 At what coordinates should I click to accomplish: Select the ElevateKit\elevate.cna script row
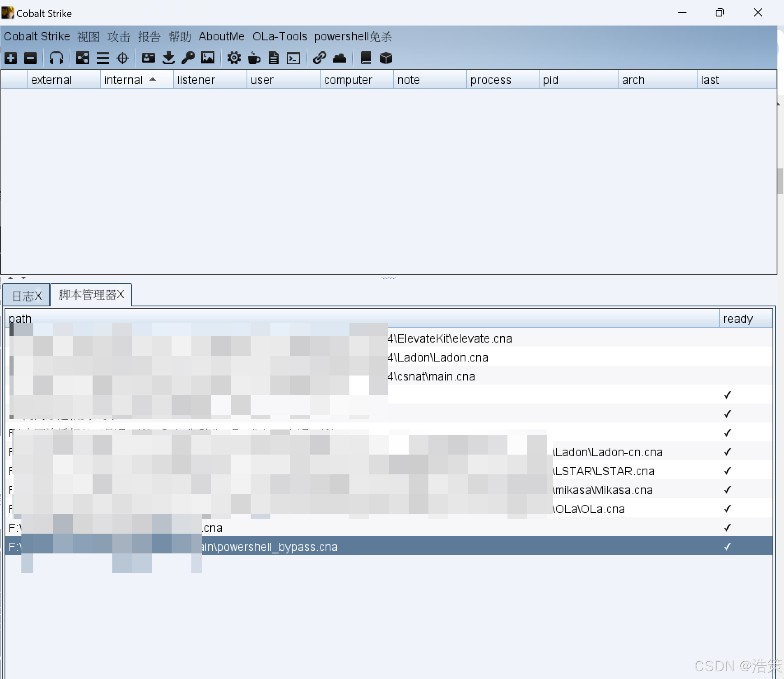(389, 338)
